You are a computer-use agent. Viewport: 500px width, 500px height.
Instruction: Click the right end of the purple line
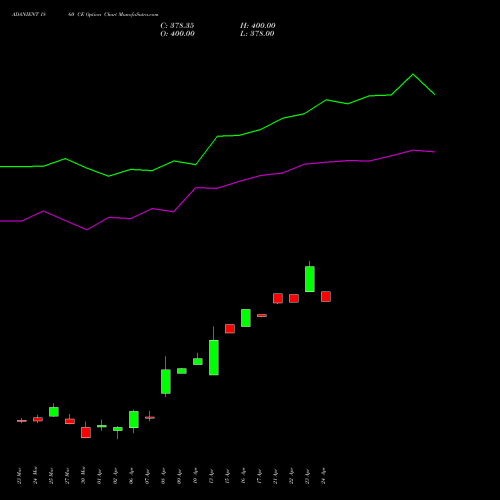coord(434,152)
